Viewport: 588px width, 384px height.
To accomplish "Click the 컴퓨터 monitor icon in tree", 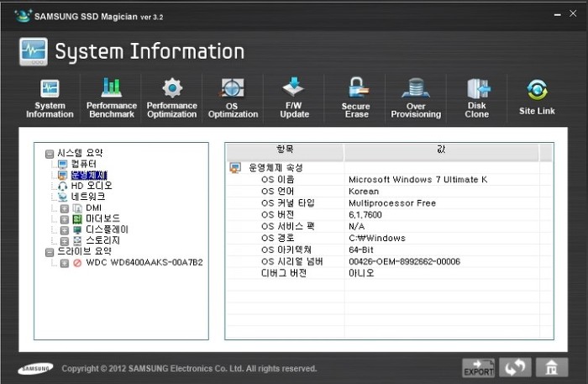I will (x=63, y=164).
